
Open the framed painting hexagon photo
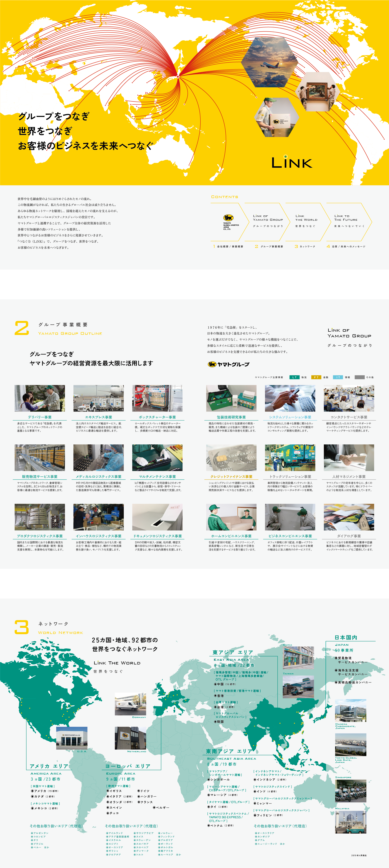coord(317,91)
